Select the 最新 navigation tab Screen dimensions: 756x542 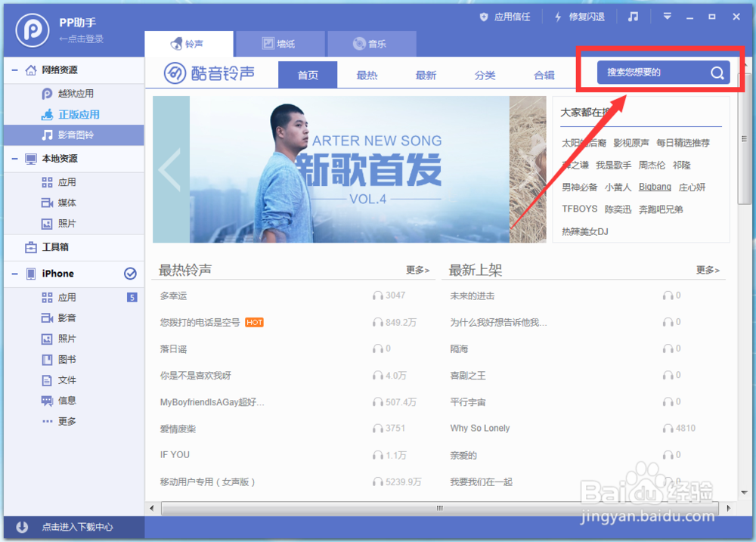(426, 76)
